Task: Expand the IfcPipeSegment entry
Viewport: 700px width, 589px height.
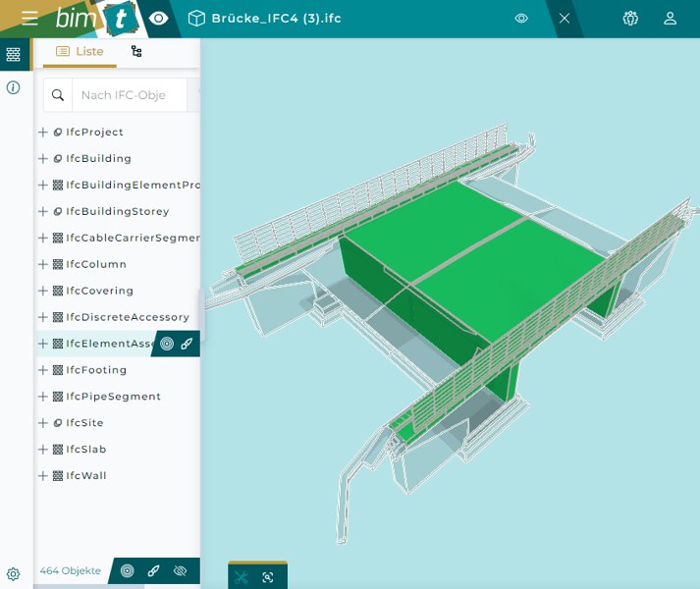Action: click(43, 396)
